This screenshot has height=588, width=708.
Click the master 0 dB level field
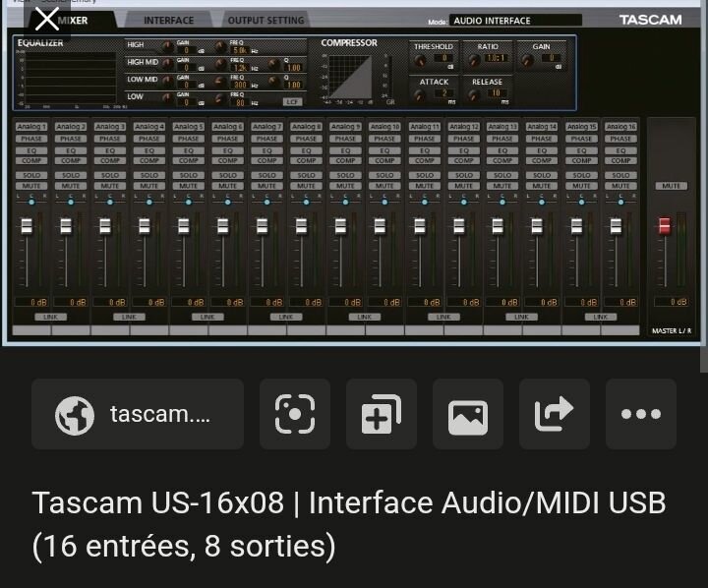pyautogui.click(x=672, y=302)
